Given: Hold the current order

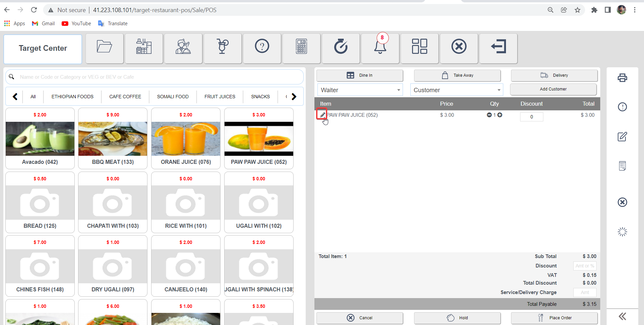Looking at the screenshot, I should click(x=457, y=318).
